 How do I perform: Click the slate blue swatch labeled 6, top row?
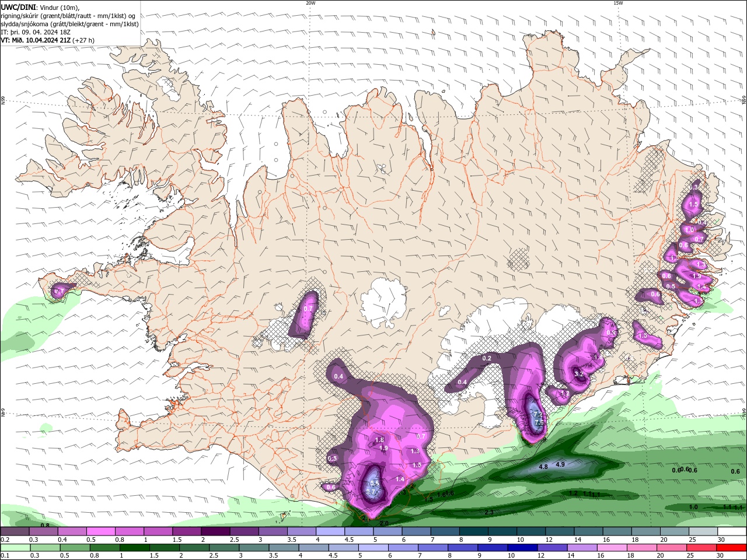(416, 531)
